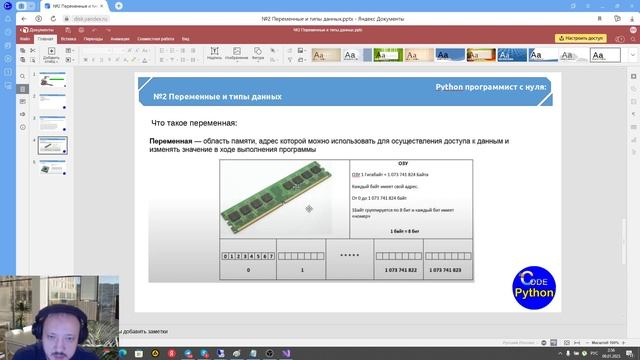The image size is (640, 360).
Task: Click slide heading 'Что такое переменная:'
Action: [194, 123]
